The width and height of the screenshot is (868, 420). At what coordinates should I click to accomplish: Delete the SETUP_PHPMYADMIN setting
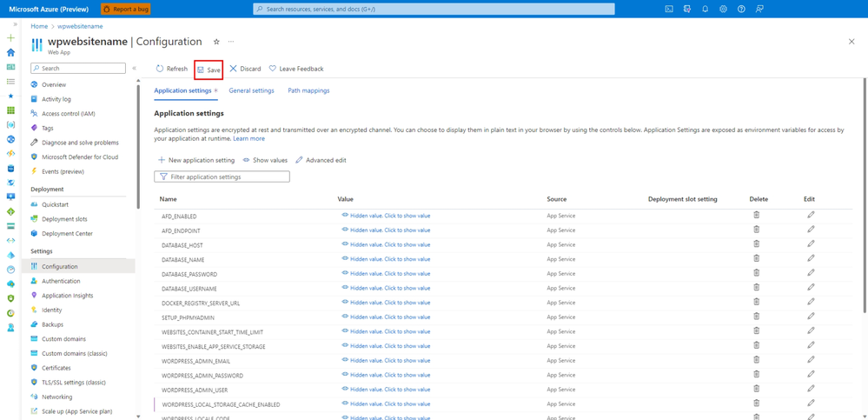(756, 316)
